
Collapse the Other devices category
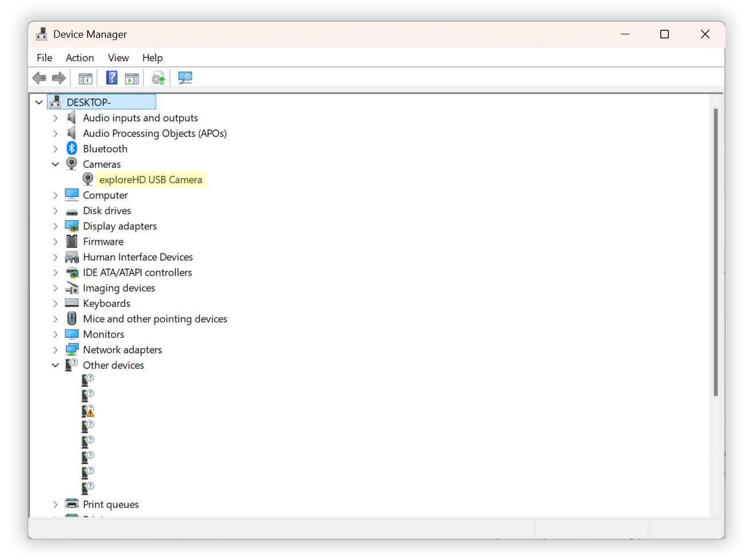coord(56,365)
